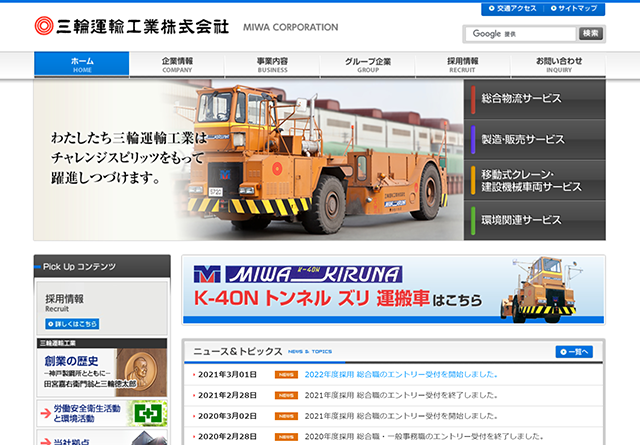
Task: Click the Miwa Corporation red circular logo
Action: (45, 26)
